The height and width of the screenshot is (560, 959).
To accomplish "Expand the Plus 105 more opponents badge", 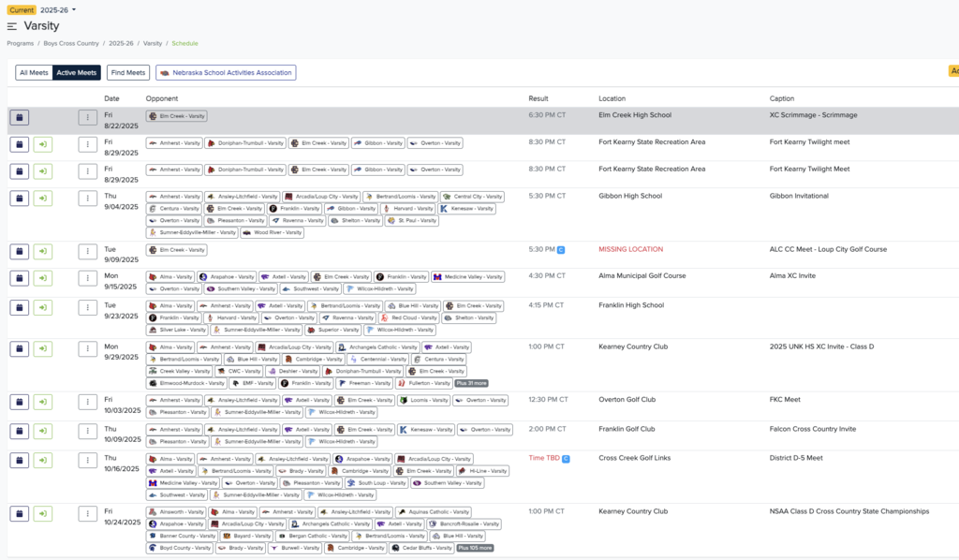I will click(475, 548).
